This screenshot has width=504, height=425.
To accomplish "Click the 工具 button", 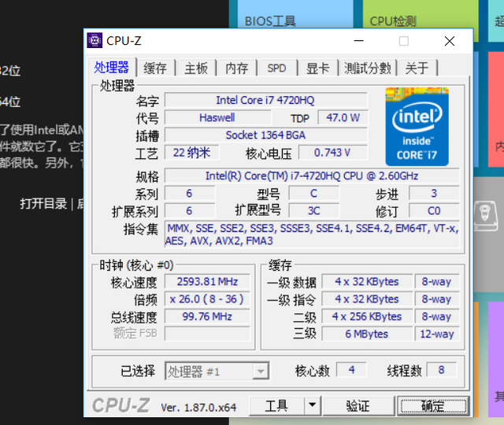I will [x=276, y=405].
